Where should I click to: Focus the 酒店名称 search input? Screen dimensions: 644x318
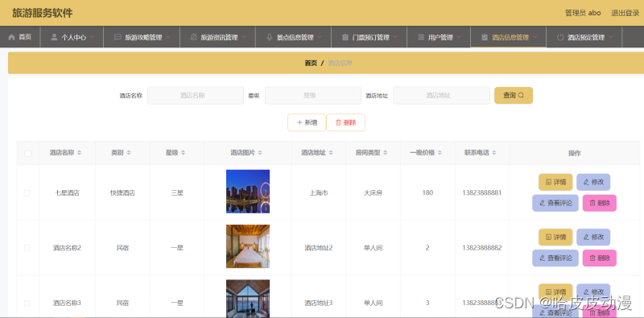coord(196,95)
